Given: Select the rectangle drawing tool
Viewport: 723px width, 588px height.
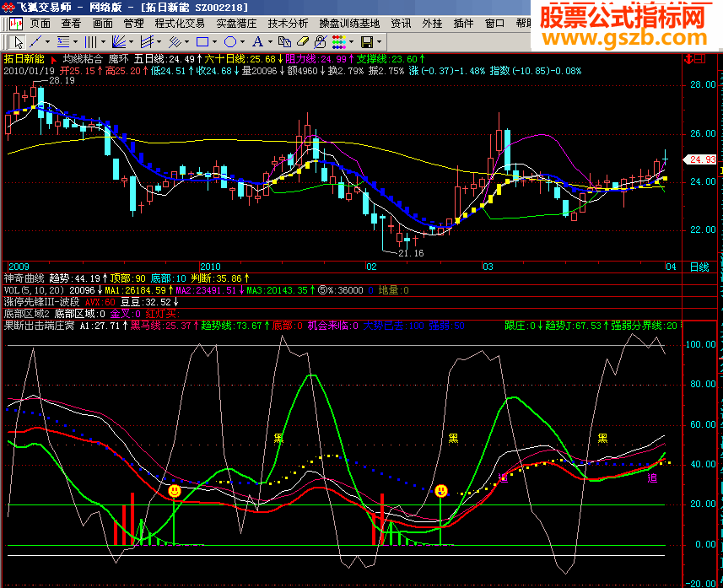Looking at the screenshot, I should pos(202,42).
